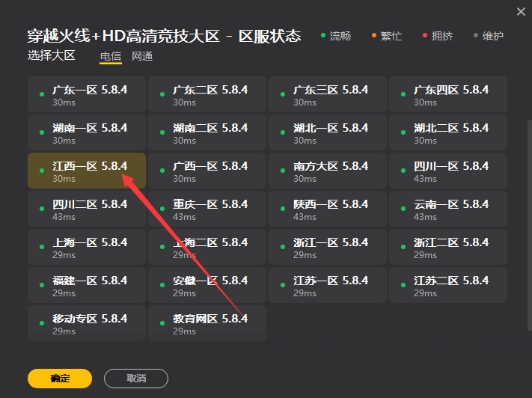Image resolution: width=532 pixels, height=398 pixels.
Task: Click the 选择大区 label
Action: (x=51, y=55)
